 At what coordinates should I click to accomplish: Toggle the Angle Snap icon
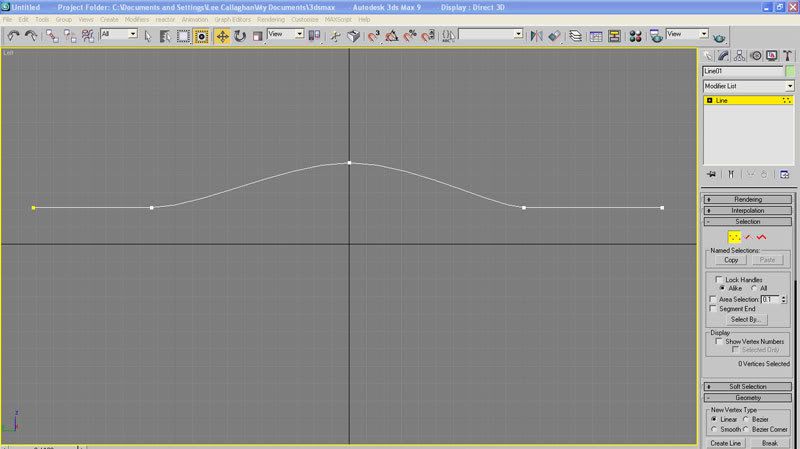392,36
